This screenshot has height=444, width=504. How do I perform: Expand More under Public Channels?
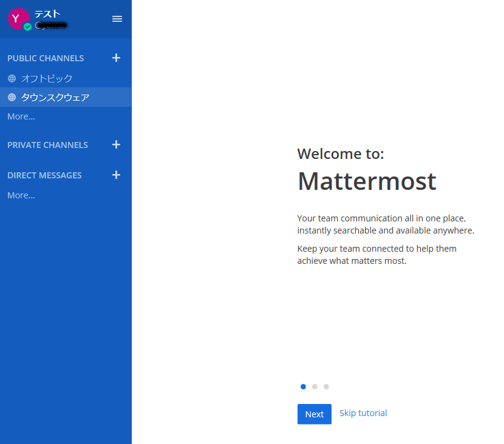(x=21, y=116)
